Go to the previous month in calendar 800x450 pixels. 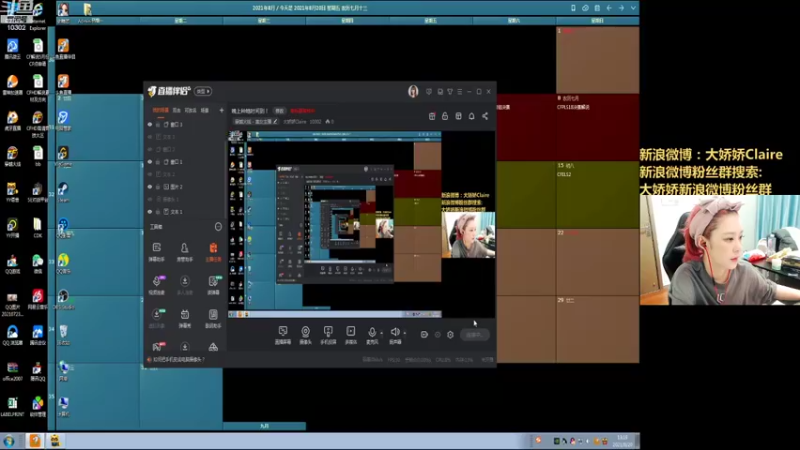coord(609,8)
